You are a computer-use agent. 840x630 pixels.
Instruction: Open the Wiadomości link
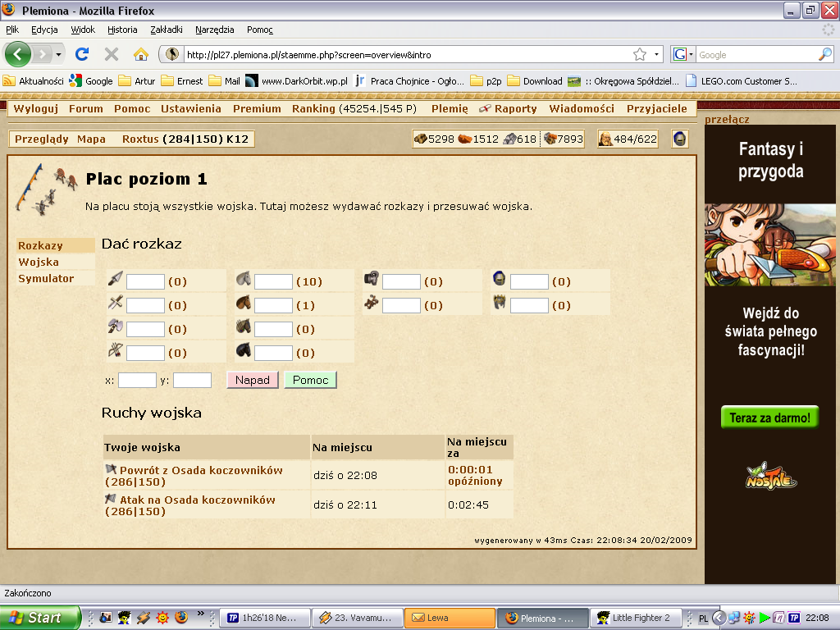point(582,109)
